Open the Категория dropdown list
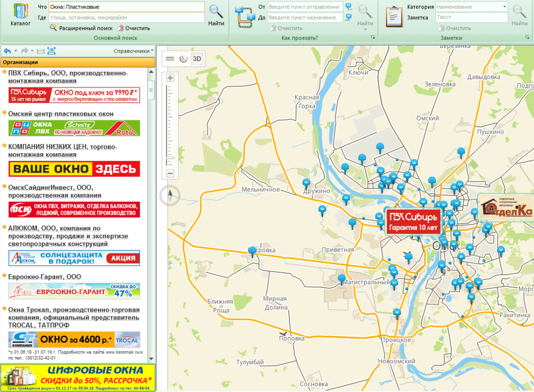The image size is (534, 392). click(x=504, y=7)
